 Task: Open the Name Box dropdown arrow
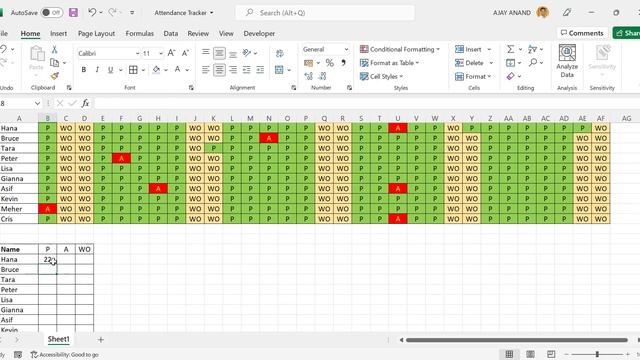[37, 103]
